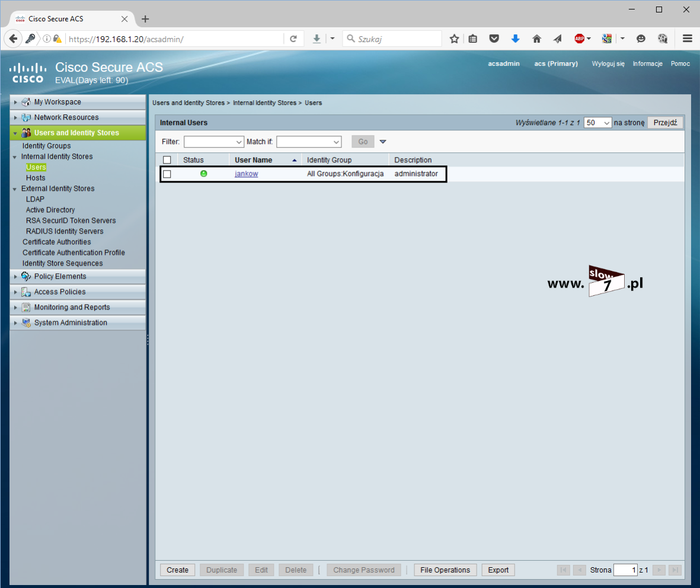This screenshot has width=700, height=588.
Task: Select Hosts under Internal Identity Stores
Action: [36, 178]
